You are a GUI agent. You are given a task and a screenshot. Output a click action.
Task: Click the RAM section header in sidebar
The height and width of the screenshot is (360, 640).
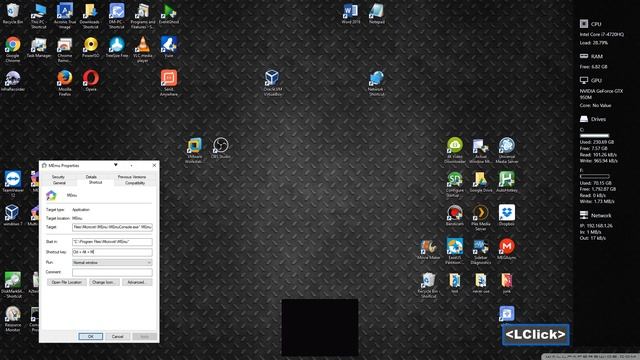pos(591,56)
